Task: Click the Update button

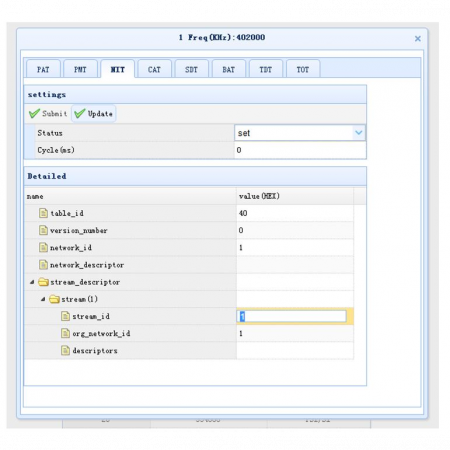Action: pos(94,114)
